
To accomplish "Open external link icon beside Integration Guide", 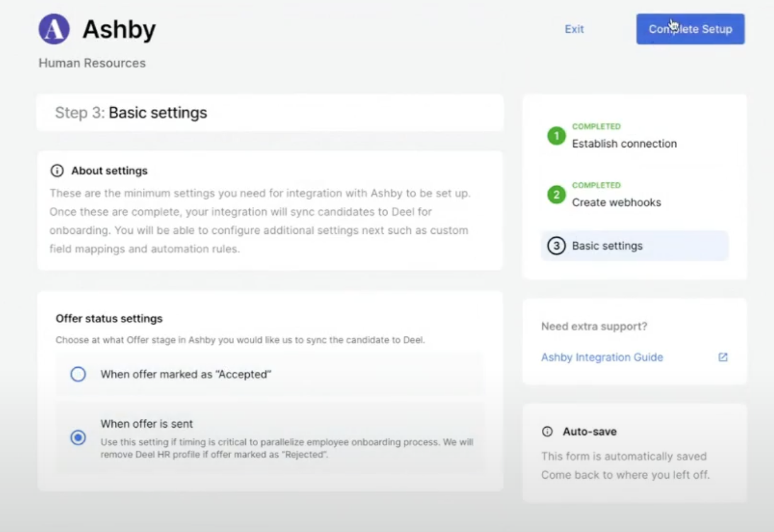I will 723,357.
